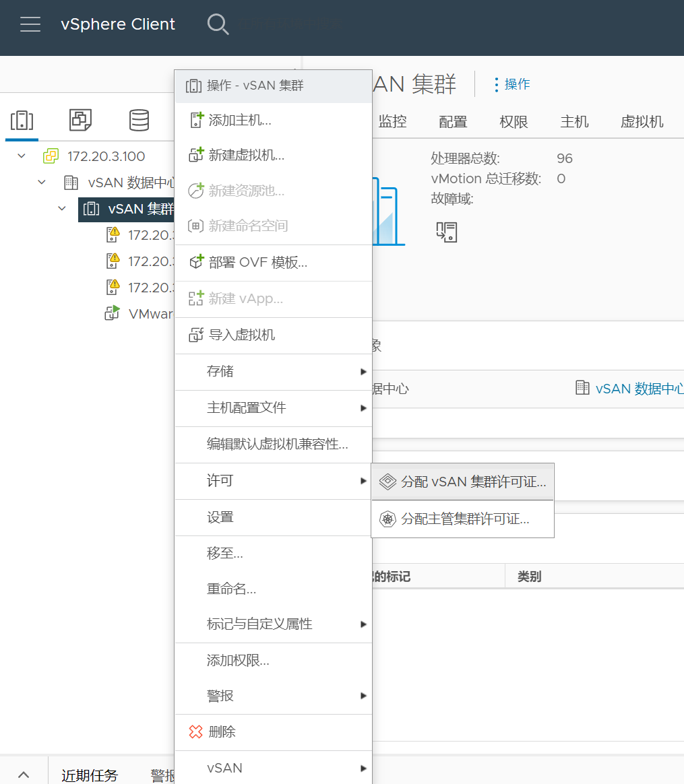The width and height of the screenshot is (684, 784).
Task: Open the 主机 tab
Action: tap(574, 121)
